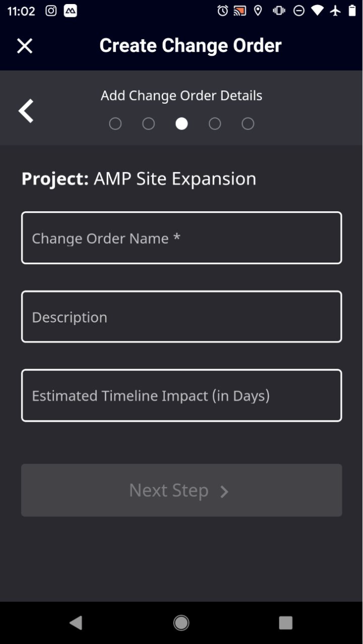Open recent apps square button

click(286, 623)
